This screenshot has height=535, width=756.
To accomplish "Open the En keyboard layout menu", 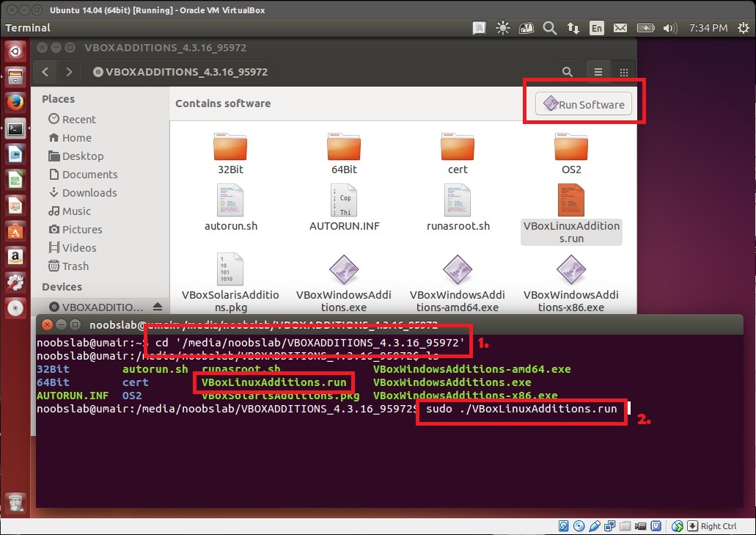I will coord(596,28).
